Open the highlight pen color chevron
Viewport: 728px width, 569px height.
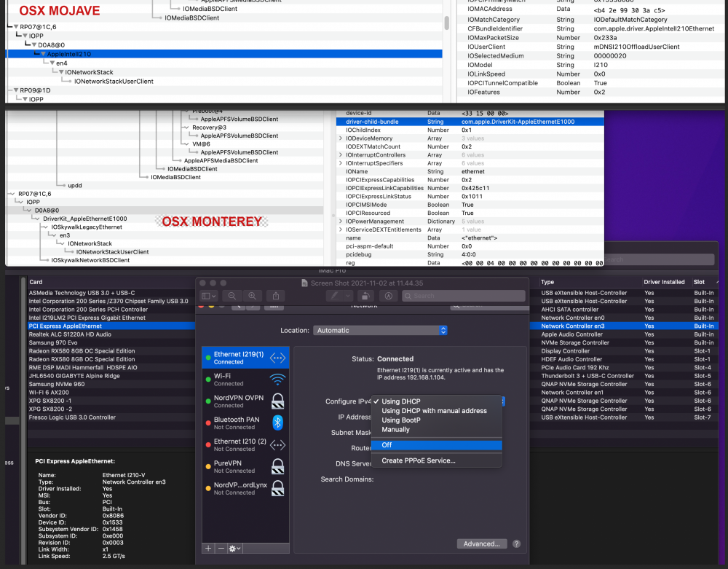pos(348,296)
